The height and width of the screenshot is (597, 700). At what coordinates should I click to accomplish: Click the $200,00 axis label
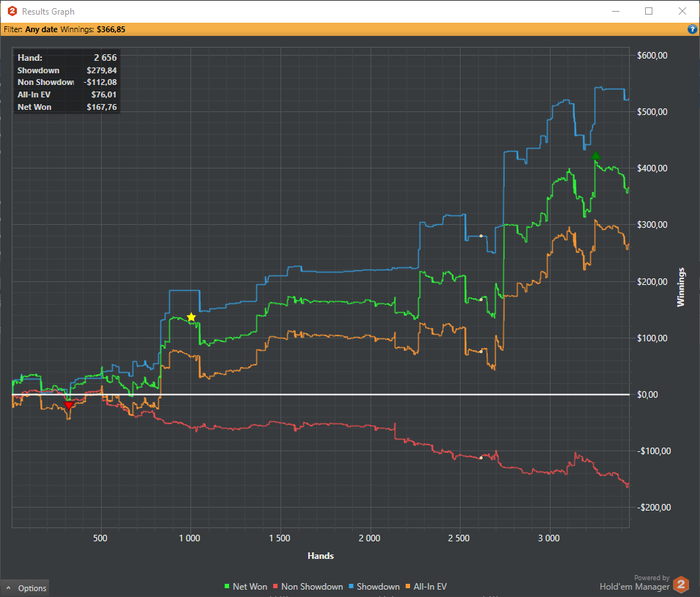(652, 282)
